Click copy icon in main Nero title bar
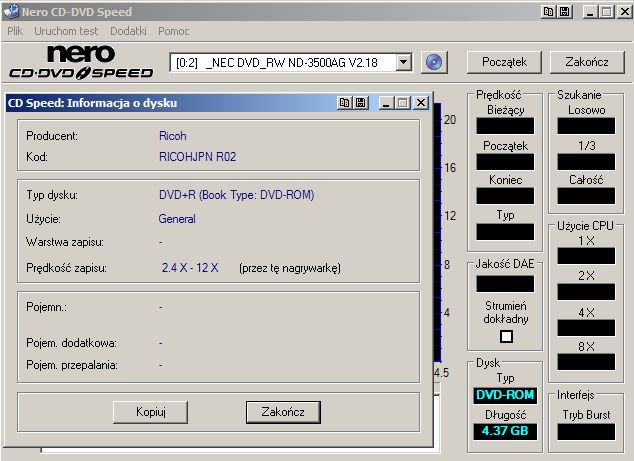 point(548,12)
